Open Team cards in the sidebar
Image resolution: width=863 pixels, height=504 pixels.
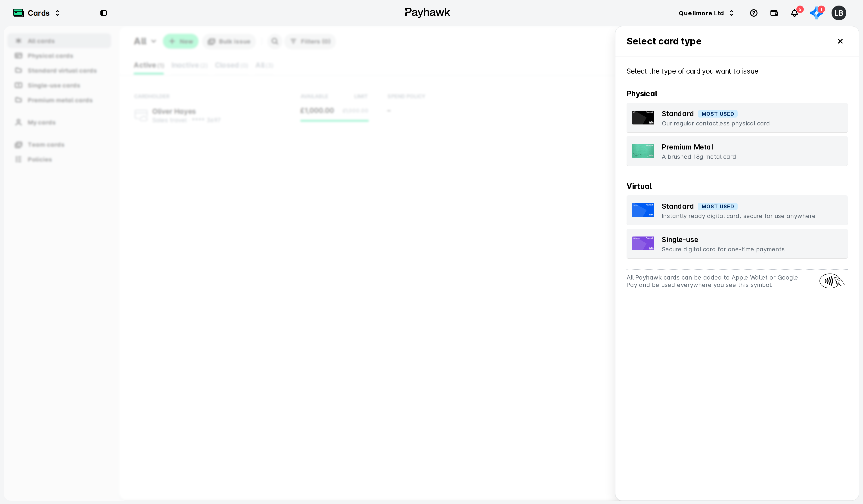(59, 145)
